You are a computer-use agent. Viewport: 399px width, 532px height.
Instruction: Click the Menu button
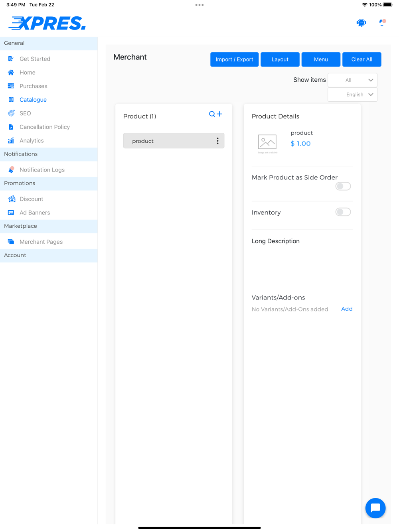(x=321, y=59)
